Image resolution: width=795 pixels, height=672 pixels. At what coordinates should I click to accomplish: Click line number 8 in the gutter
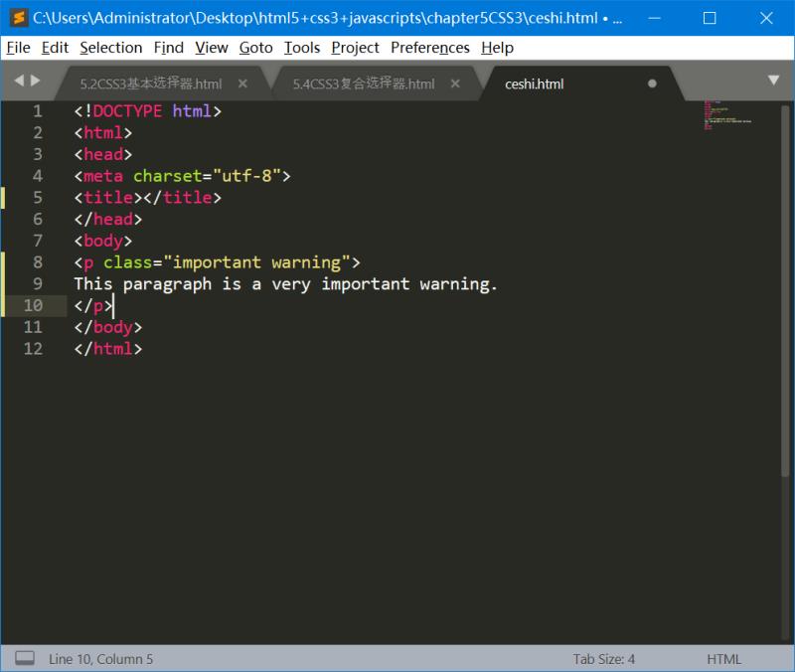38,262
